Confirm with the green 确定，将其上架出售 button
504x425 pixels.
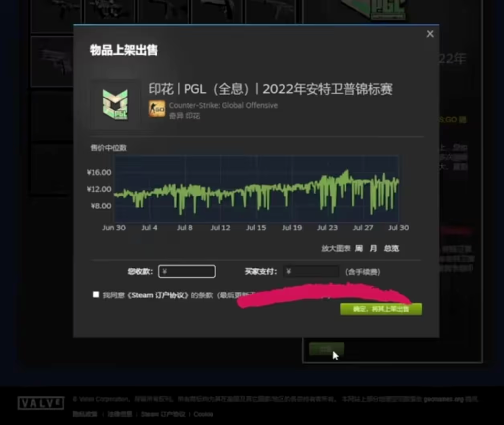pos(381,309)
